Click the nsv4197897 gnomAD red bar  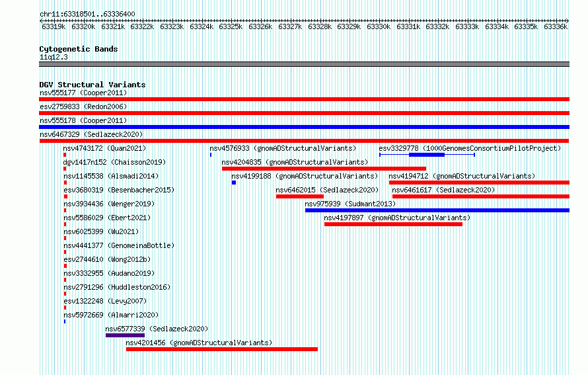click(393, 224)
